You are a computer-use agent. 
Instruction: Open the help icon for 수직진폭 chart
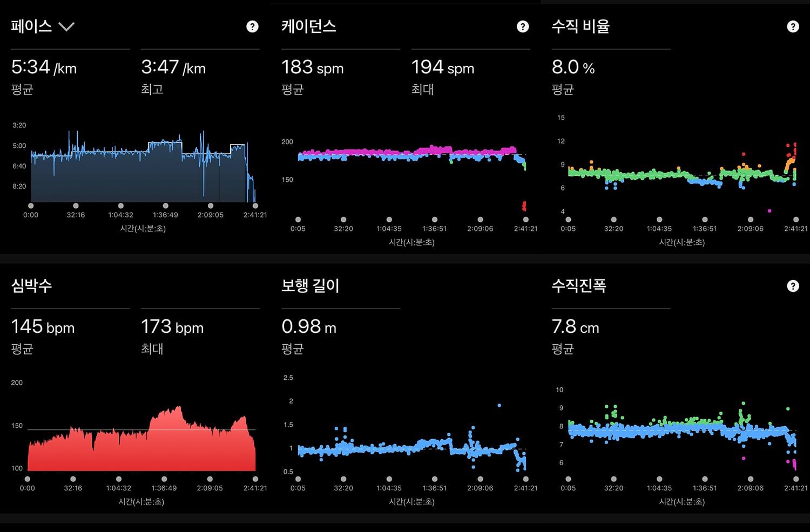pyautogui.click(x=793, y=286)
